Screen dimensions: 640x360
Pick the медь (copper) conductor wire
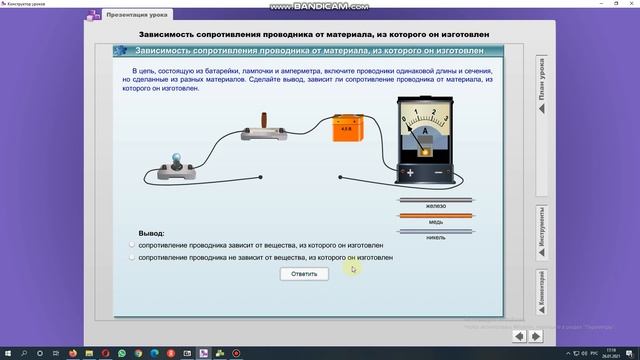(x=436, y=216)
